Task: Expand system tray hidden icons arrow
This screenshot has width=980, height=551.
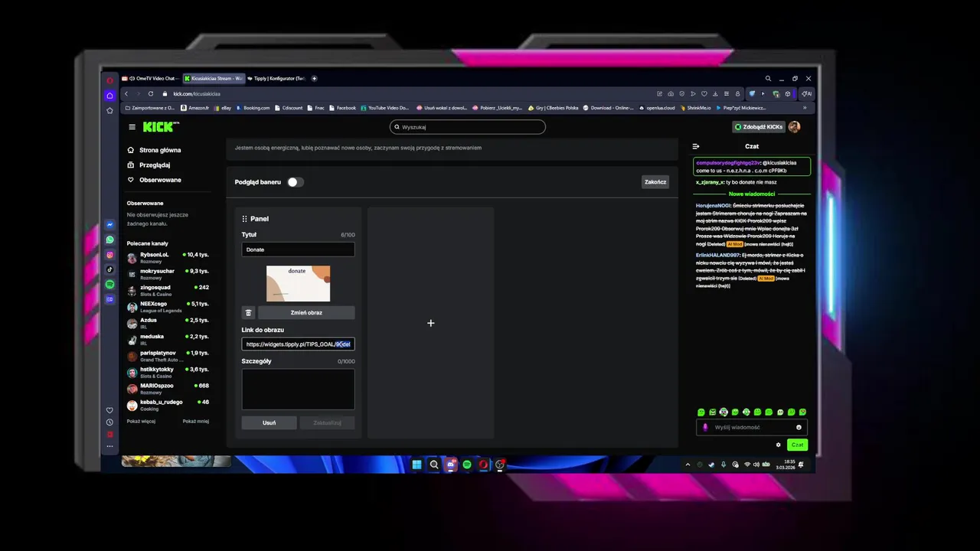Action: coord(688,465)
